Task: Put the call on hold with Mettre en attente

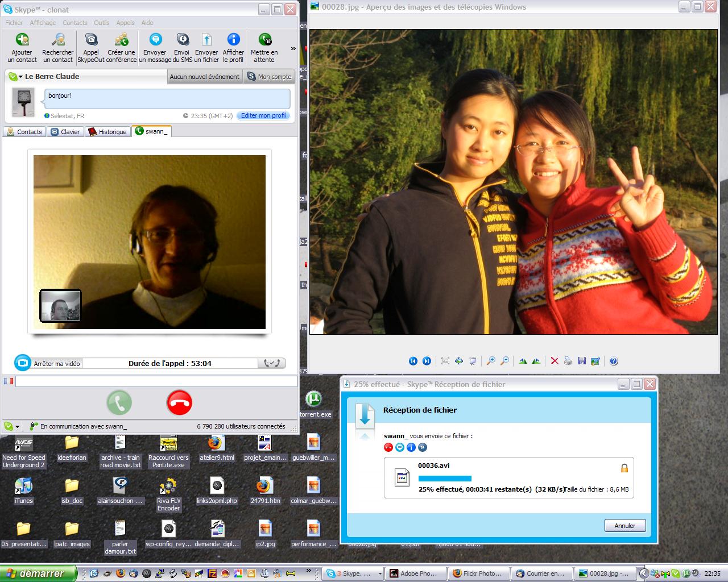Action: (x=264, y=48)
